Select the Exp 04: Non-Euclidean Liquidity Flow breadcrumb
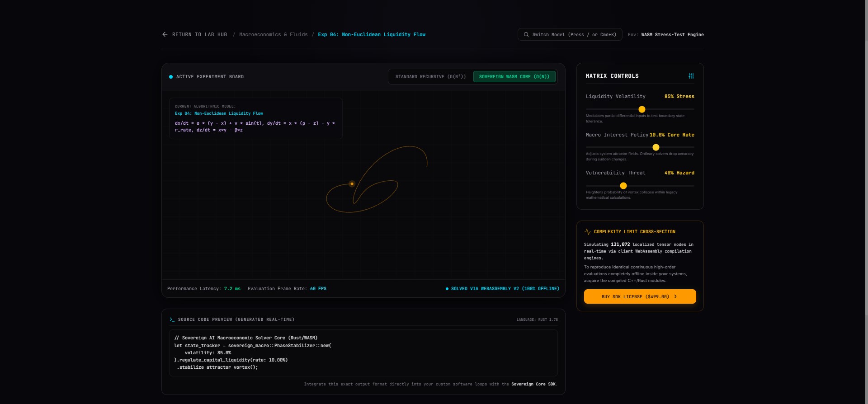Image resolution: width=868 pixels, height=404 pixels. click(372, 34)
